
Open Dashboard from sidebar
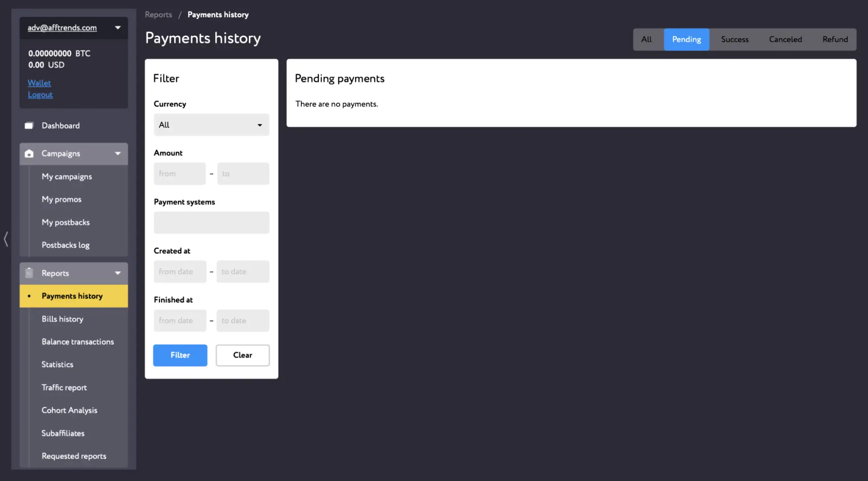coord(61,126)
